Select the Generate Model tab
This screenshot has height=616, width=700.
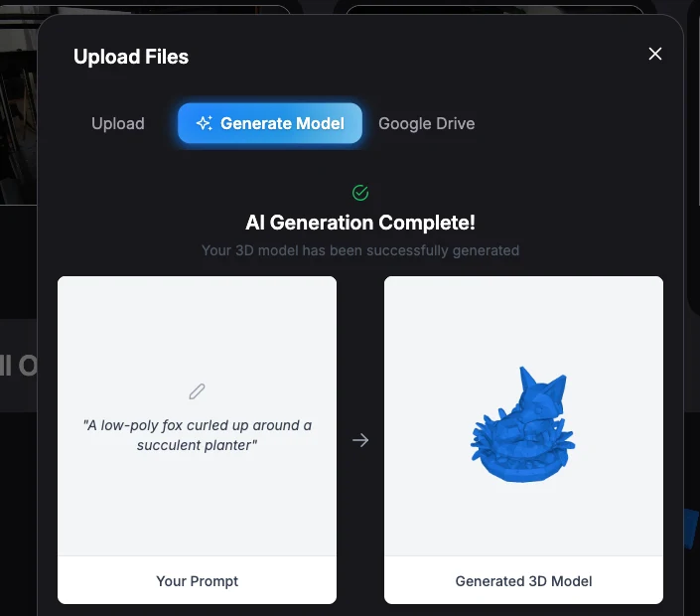point(270,123)
